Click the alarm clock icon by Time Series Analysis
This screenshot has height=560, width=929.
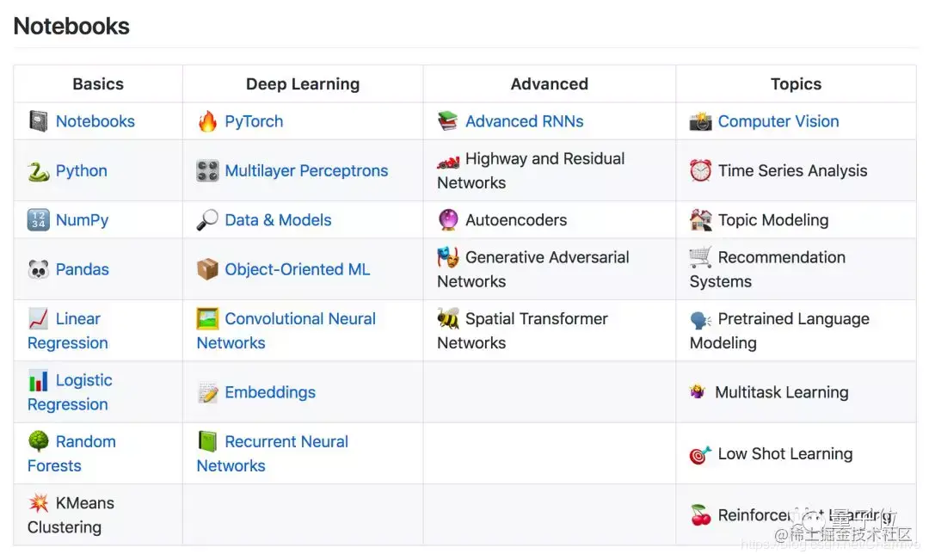[x=700, y=171]
